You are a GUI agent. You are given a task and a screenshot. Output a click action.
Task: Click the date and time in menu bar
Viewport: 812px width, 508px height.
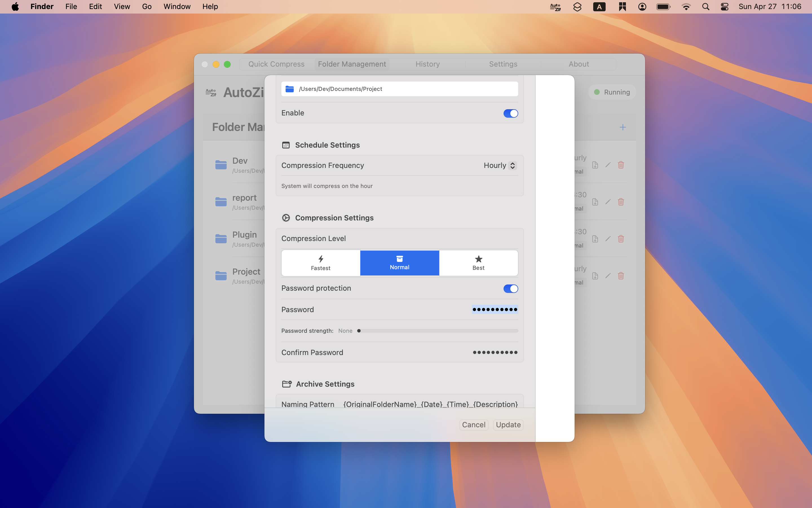[x=770, y=7]
